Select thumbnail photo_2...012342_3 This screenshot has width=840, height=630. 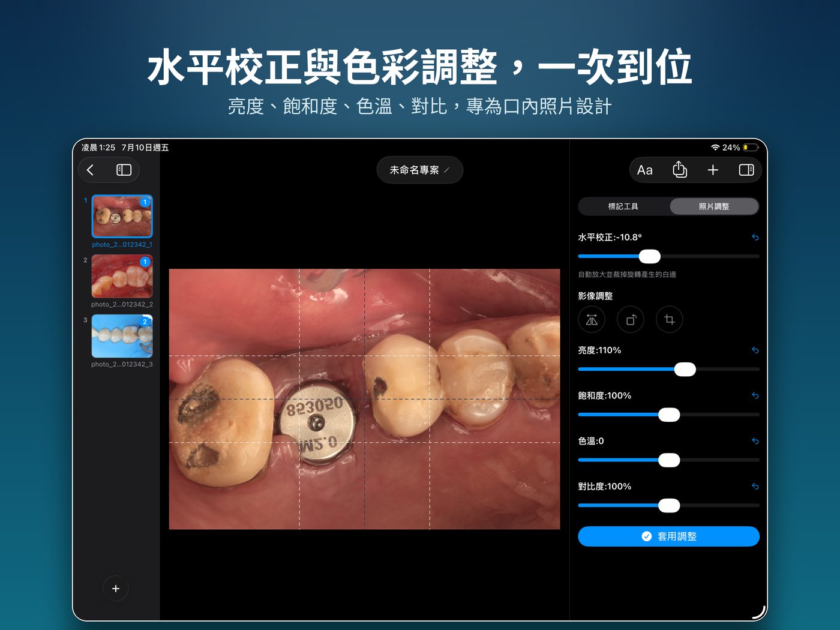122,336
